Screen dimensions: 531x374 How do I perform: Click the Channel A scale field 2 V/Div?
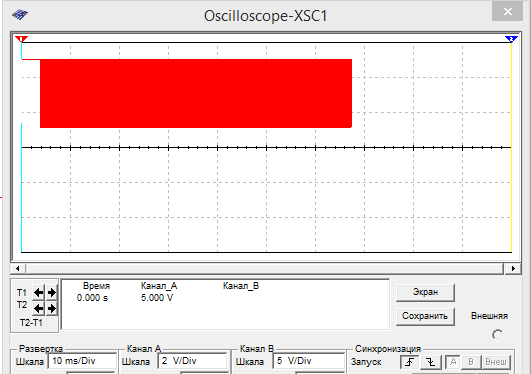point(192,361)
